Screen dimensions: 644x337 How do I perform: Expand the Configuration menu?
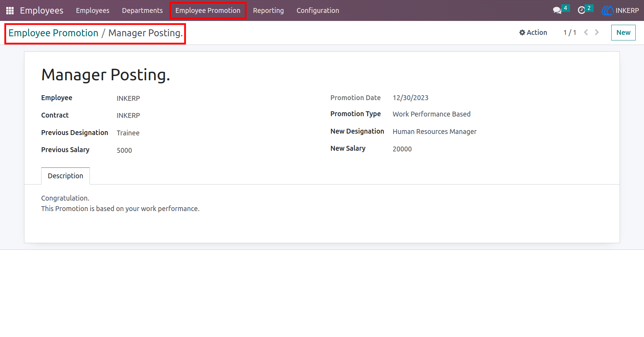click(317, 10)
